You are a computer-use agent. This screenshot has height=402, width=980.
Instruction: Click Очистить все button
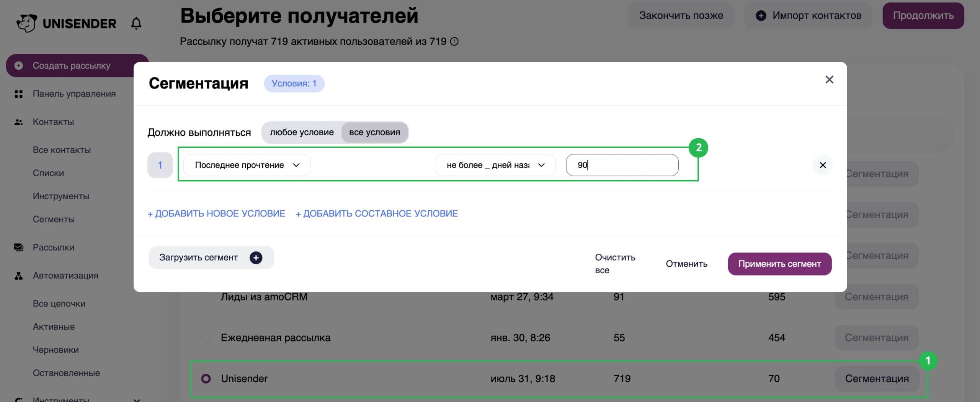pos(615,264)
